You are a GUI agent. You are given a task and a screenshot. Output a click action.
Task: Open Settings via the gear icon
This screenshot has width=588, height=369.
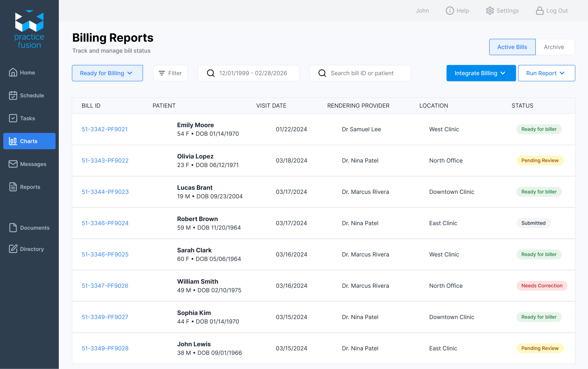pos(490,11)
